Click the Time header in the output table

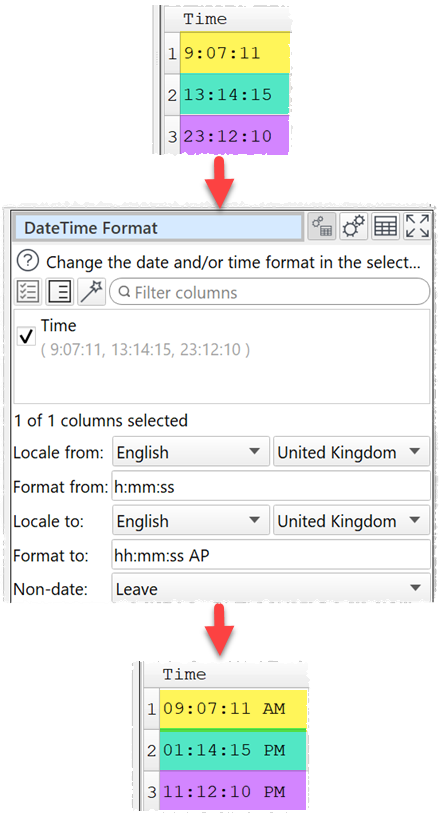(x=184, y=675)
